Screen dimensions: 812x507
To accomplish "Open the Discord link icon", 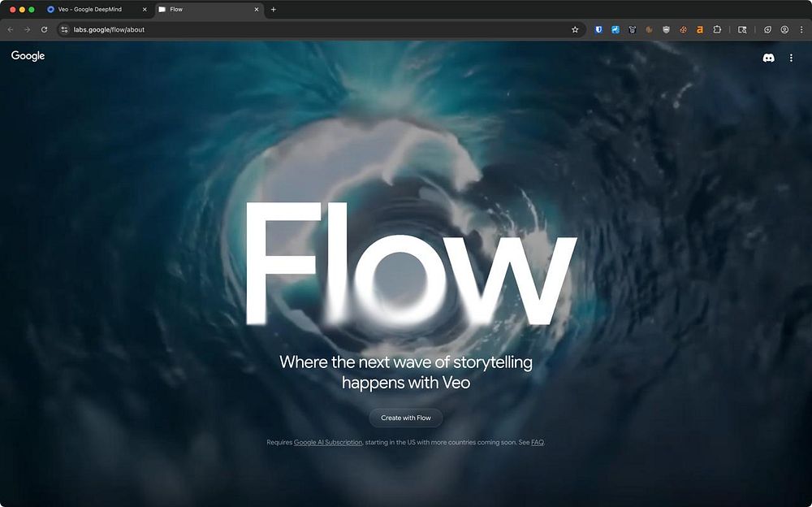I will pyautogui.click(x=768, y=58).
